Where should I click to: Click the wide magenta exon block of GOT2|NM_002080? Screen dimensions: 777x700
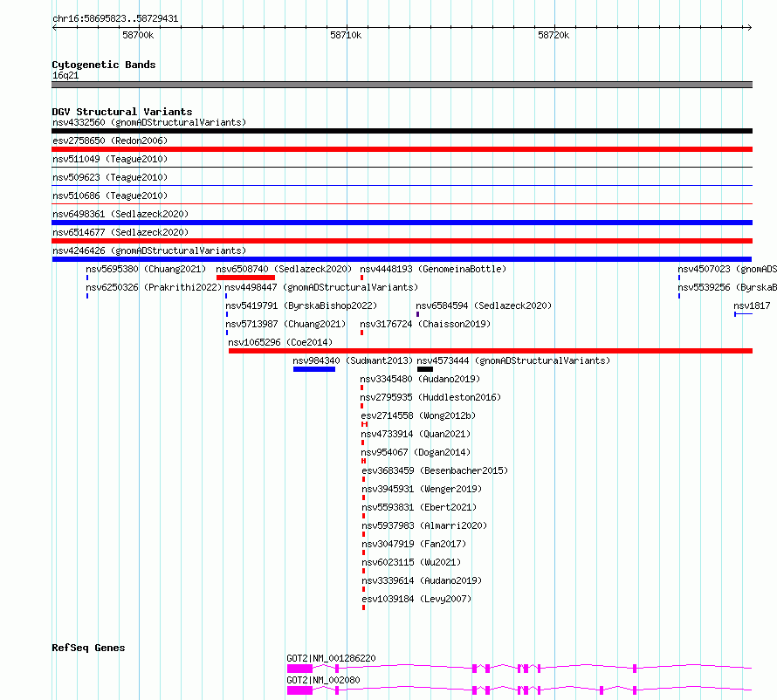coord(299,690)
